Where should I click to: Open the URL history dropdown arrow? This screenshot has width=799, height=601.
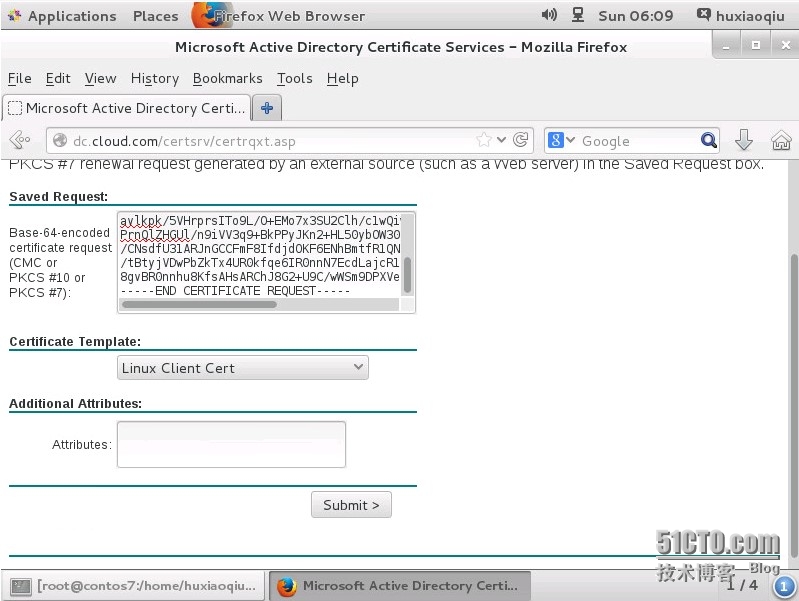coord(501,140)
